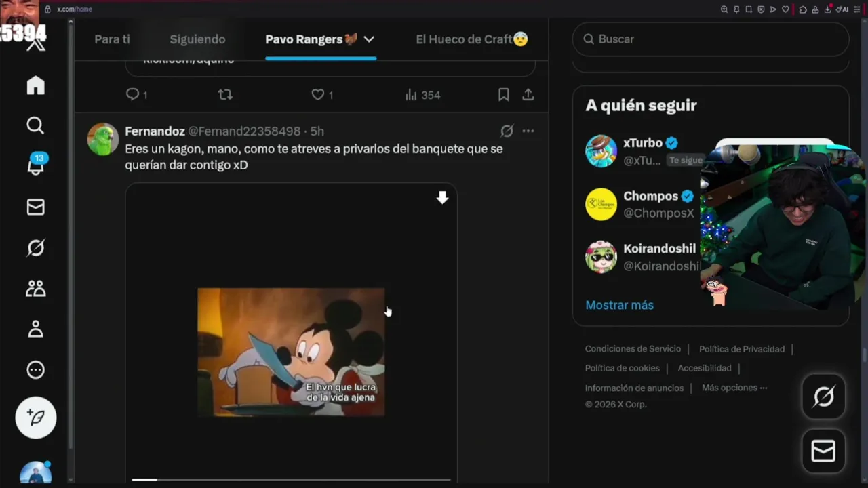Click Koirandoshil avatar image
Viewport: 868px width, 488px height.
tap(601, 257)
